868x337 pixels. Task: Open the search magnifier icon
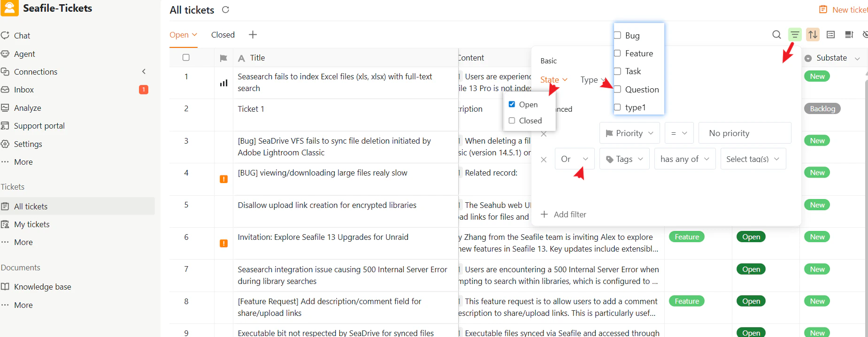pos(776,35)
